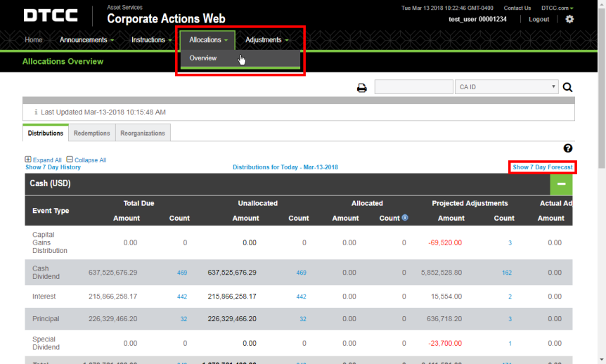The width and height of the screenshot is (606, 364).
Task: Go to the Home page
Action: (x=34, y=40)
